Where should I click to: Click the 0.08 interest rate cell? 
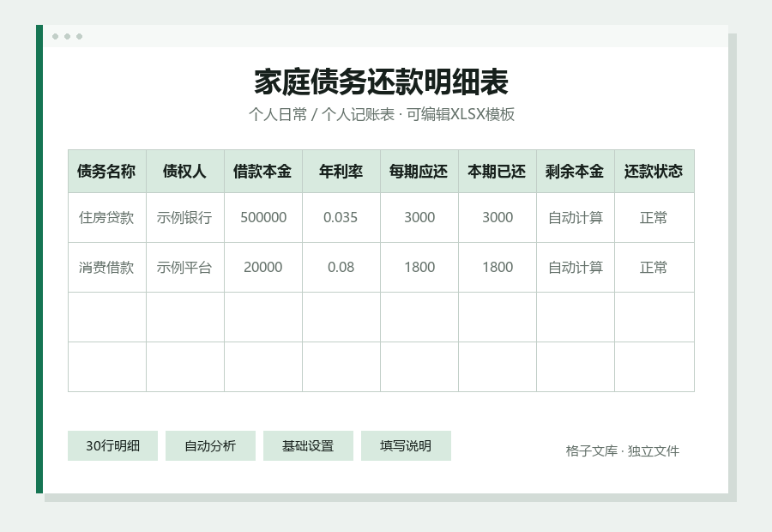pos(341,268)
